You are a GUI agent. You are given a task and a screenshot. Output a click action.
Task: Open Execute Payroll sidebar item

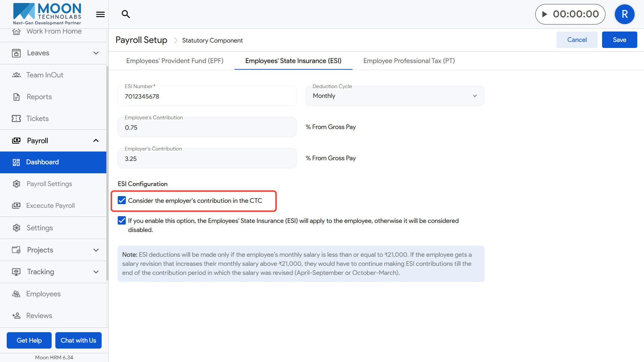pyautogui.click(x=50, y=205)
